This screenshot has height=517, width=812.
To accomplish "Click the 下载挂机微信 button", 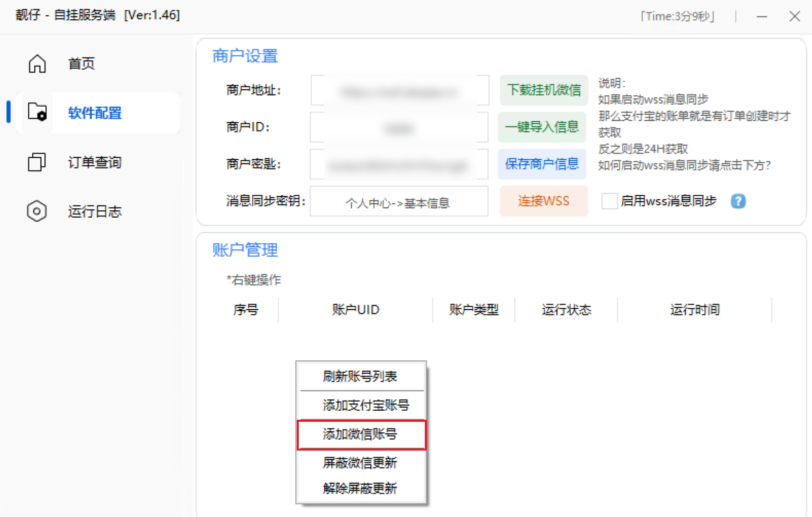I will 544,90.
